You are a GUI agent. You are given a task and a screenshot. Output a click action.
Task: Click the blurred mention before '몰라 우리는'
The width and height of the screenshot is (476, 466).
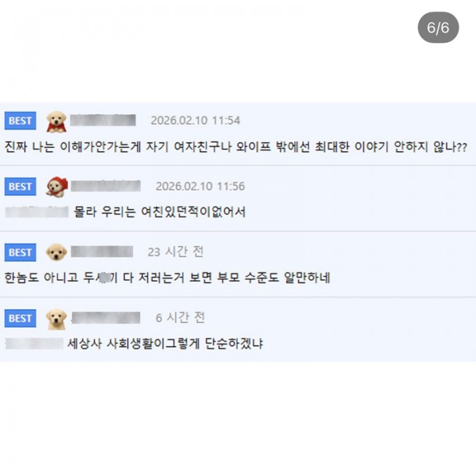[x=37, y=212]
